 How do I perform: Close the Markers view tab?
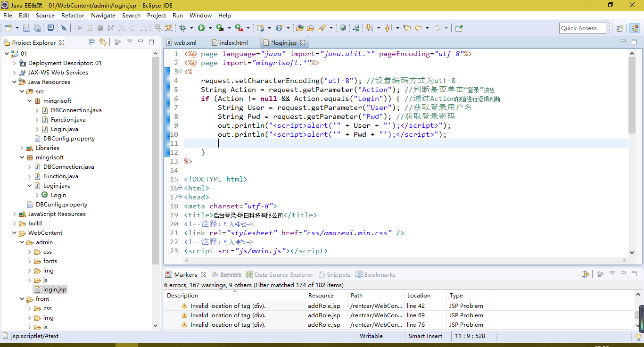tap(203, 274)
